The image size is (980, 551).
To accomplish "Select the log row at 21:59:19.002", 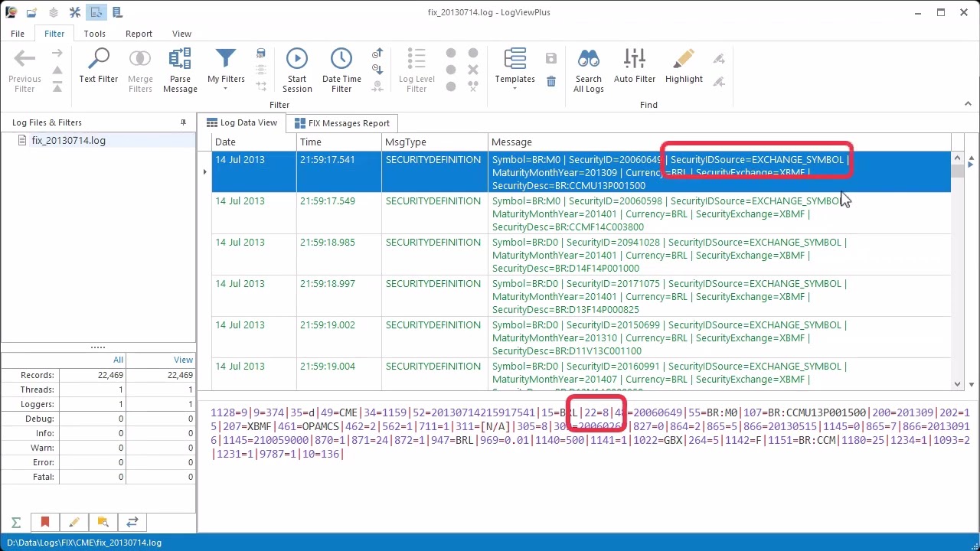I will tap(581, 337).
